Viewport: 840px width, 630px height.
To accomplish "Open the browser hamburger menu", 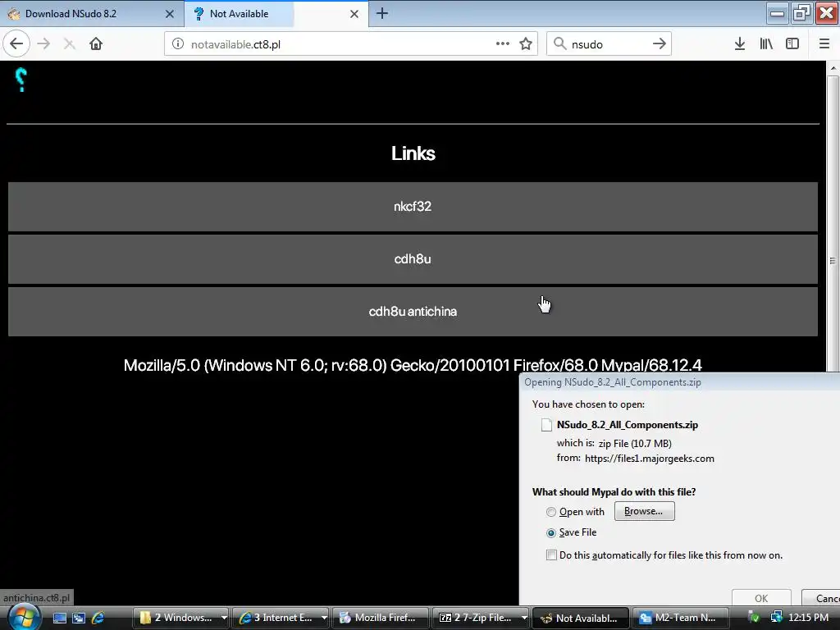I will click(824, 44).
